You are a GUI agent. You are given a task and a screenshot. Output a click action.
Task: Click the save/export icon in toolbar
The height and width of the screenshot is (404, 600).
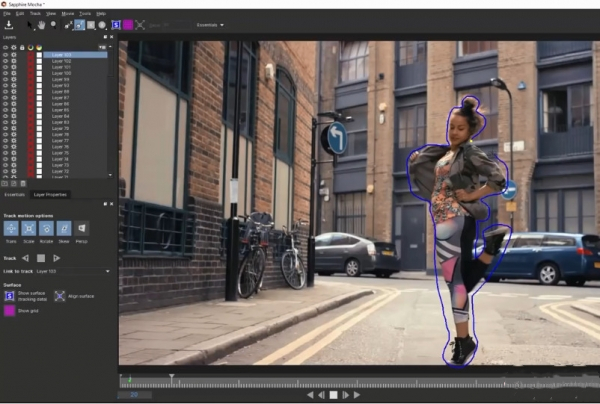(x=9, y=24)
